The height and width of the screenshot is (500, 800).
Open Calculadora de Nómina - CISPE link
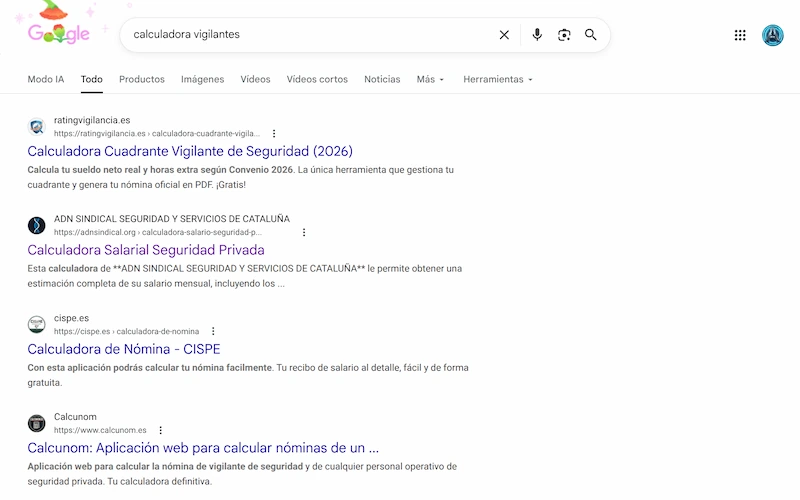click(124, 349)
